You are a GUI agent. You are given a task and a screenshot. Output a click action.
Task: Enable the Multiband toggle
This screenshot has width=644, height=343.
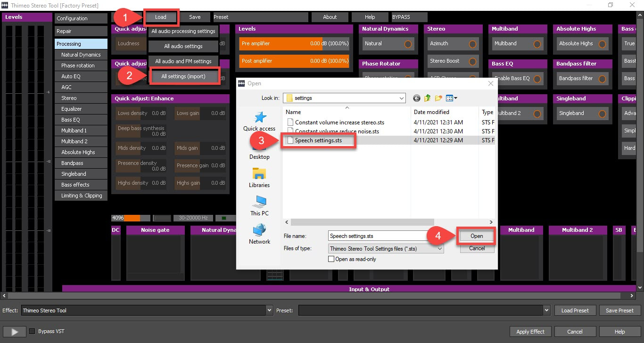pos(537,44)
